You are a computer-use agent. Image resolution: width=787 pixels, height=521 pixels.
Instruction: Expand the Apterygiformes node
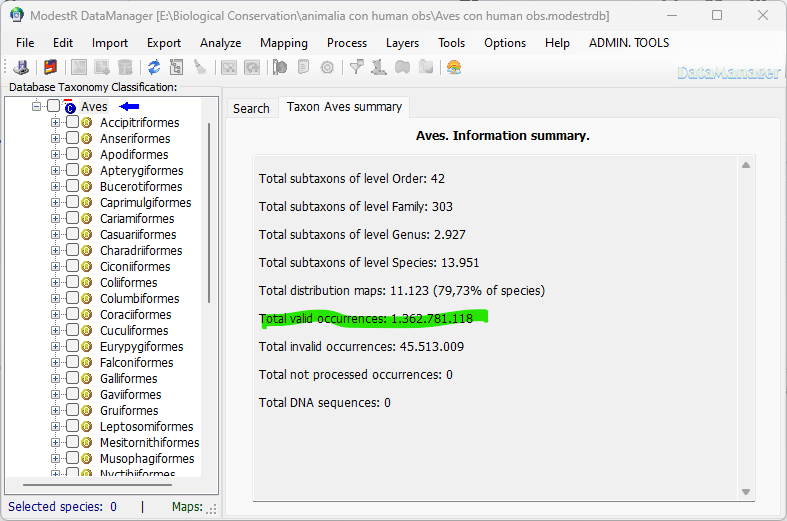click(x=55, y=171)
